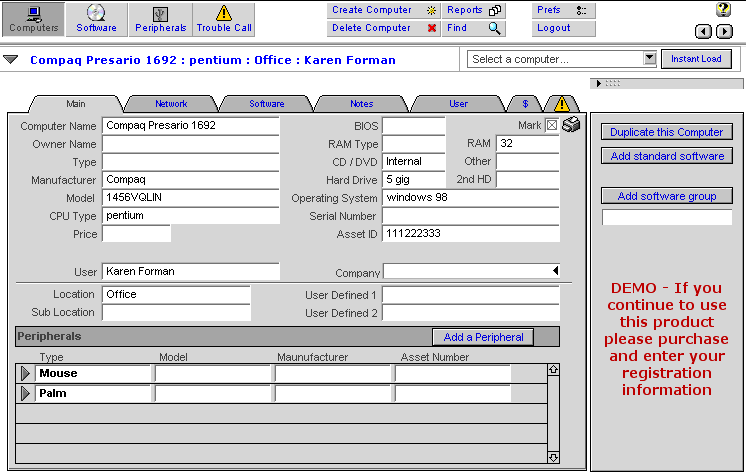Viewport: 746px width, 474px height.
Task: Click the Manufacturer field containing Compaq
Action: (x=191, y=180)
